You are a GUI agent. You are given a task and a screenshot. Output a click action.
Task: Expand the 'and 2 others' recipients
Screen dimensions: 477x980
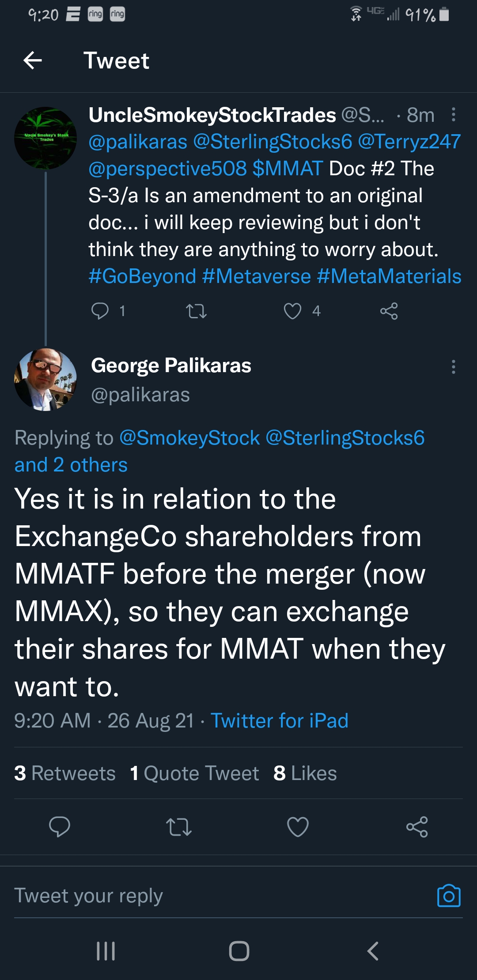pyautogui.click(x=71, y=465)
